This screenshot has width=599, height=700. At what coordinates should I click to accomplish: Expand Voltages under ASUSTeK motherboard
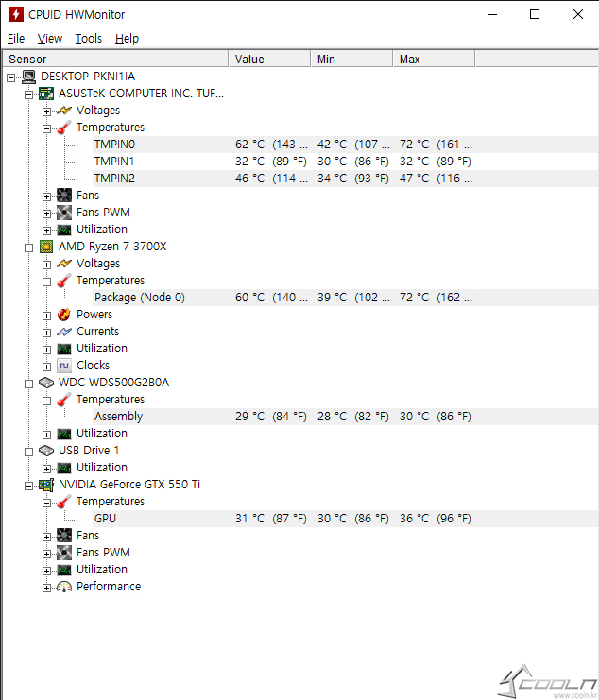(46, 111)
